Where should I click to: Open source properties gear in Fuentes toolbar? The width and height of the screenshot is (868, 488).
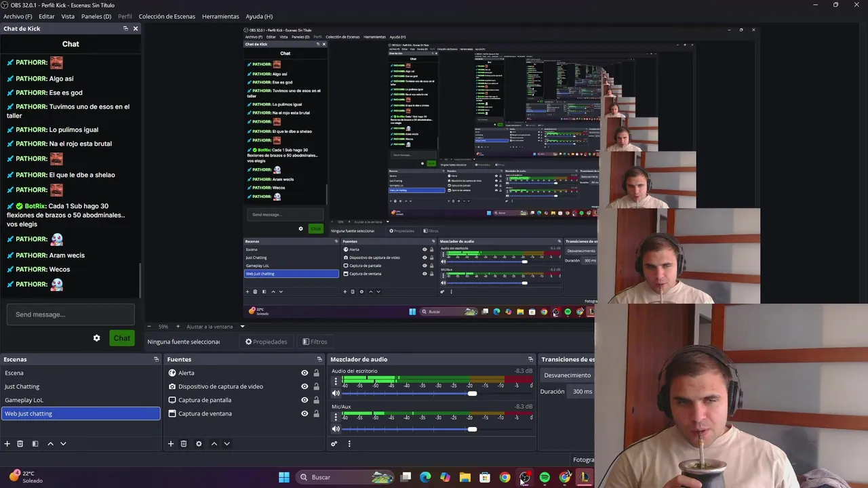[x=199, y=444]
